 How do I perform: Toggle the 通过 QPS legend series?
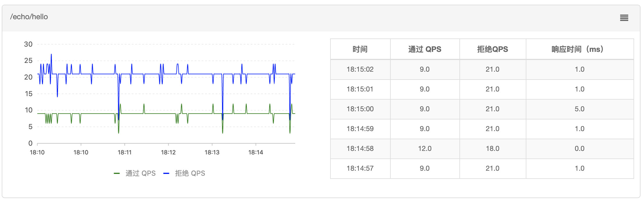tap(140, 173)
